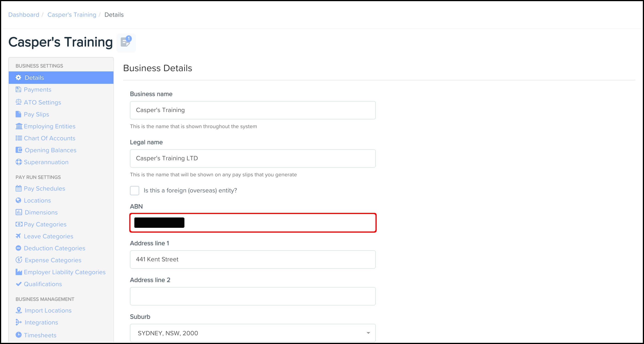644x344 pixels.
Task: Open the notes icon beside Casper's Training
Action: [x=126, y=42]
